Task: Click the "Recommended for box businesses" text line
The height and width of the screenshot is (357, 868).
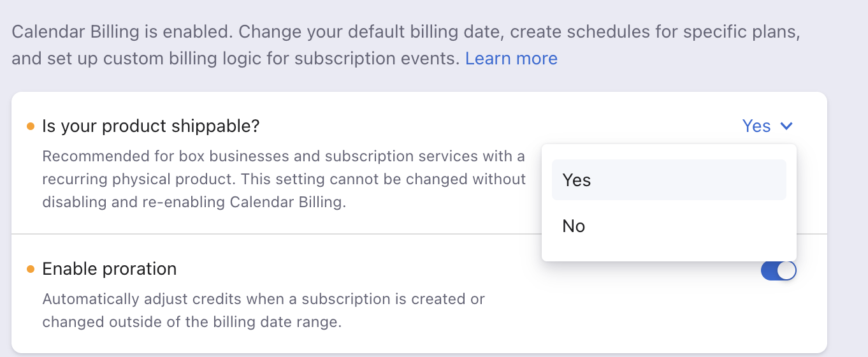Action: pos(283,156)
